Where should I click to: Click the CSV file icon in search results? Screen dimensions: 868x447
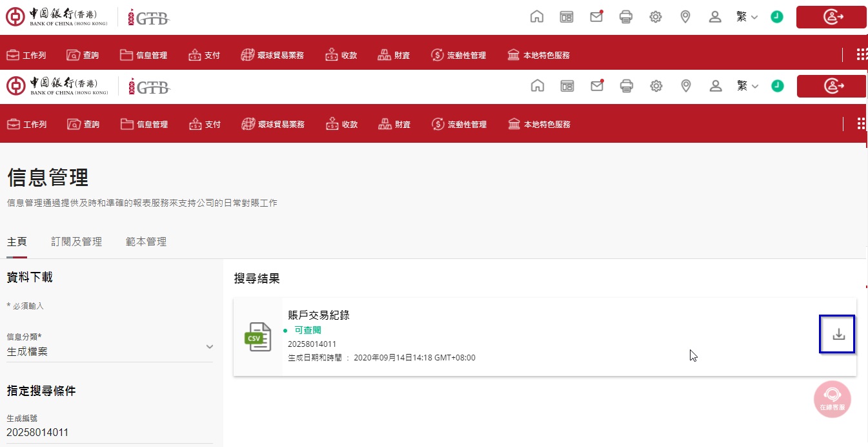(257, 337)
